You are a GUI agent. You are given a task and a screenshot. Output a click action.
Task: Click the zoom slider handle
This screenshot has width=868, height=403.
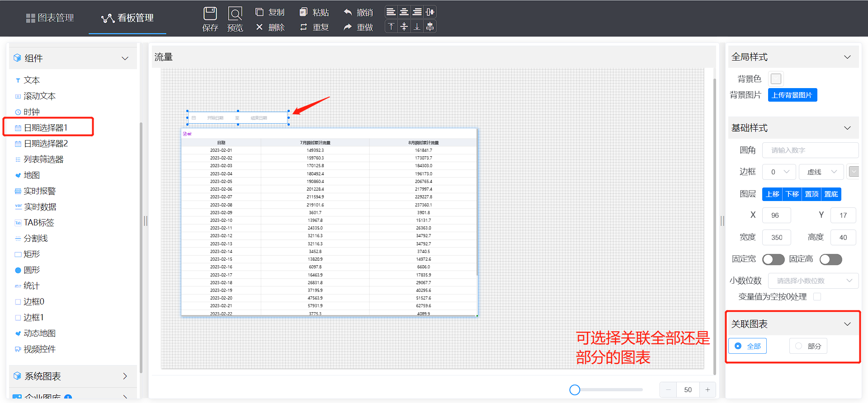(575, 389)
